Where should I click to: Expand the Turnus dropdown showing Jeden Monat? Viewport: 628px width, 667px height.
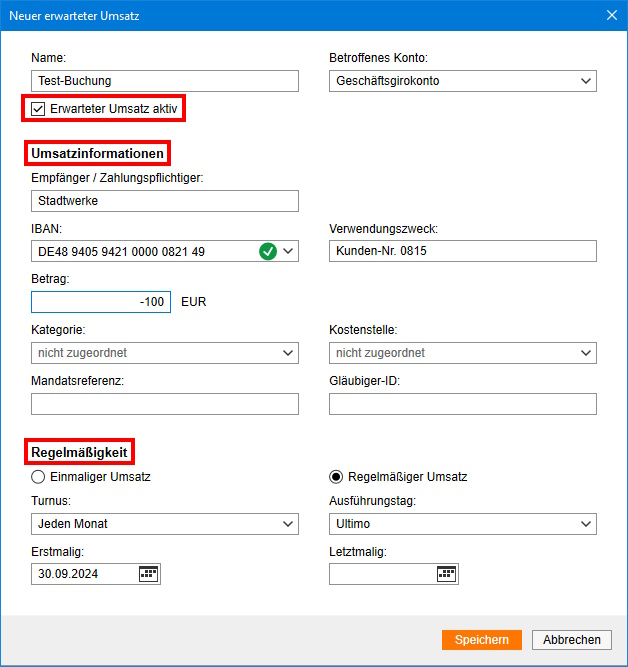(x=288, y=524)
